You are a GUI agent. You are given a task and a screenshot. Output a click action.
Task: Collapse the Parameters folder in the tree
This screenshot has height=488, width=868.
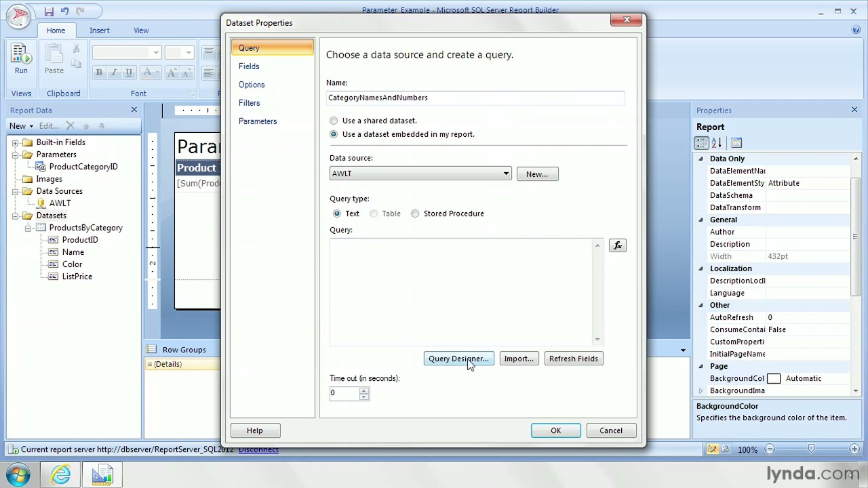[15, 155]
